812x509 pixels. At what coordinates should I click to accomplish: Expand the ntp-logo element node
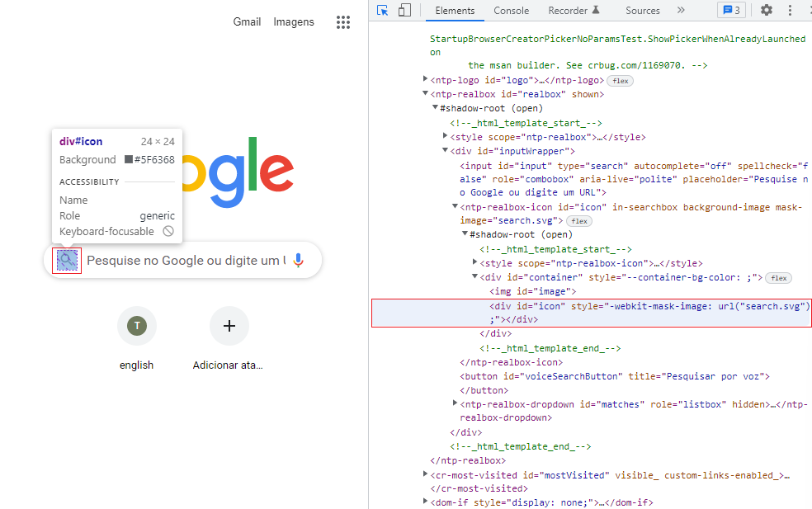click(x=425, y=79)
